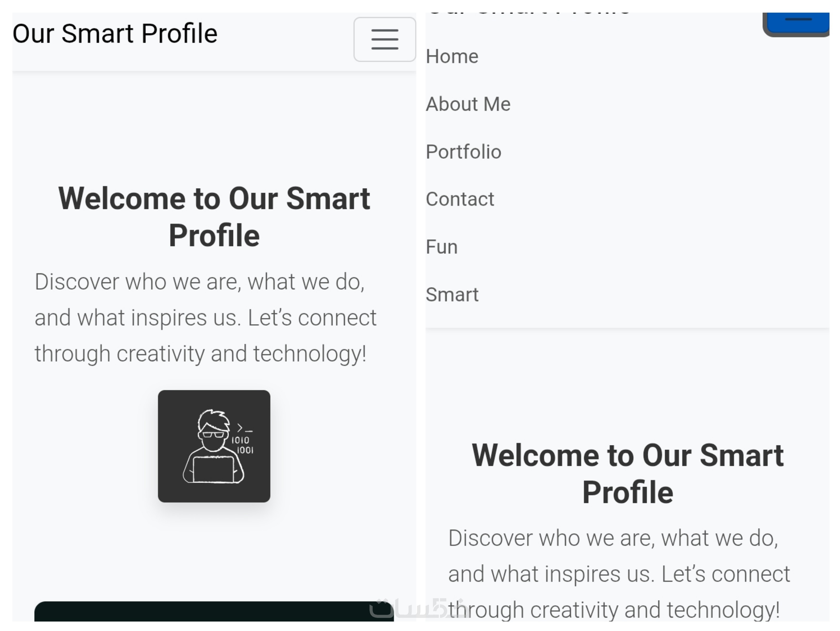Choose Smart in the expanded menu
Screen dimensions: 840x631
pyautogui.click(x=452, y=294)
